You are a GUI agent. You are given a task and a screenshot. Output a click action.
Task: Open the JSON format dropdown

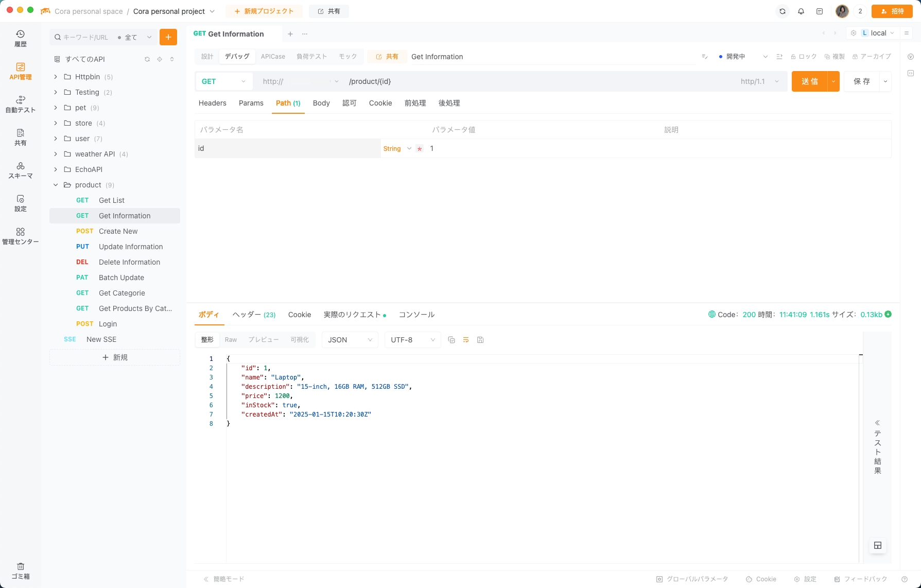point(350,340)
